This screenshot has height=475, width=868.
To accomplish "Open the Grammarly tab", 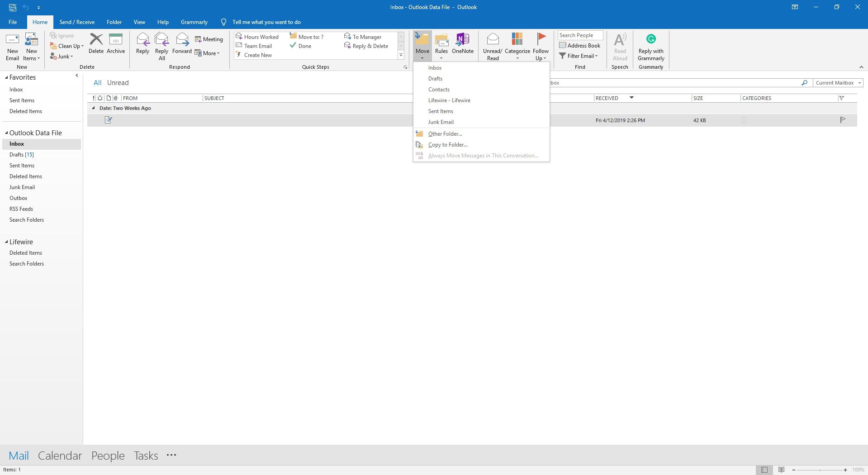I will pyautogui.click(x=194, y=22).
